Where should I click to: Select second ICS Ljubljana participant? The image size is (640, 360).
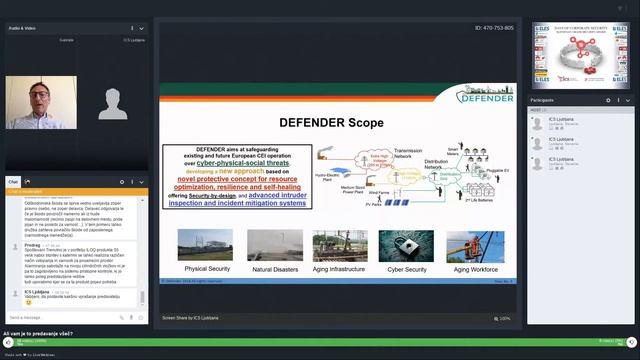tap(581, 144)
